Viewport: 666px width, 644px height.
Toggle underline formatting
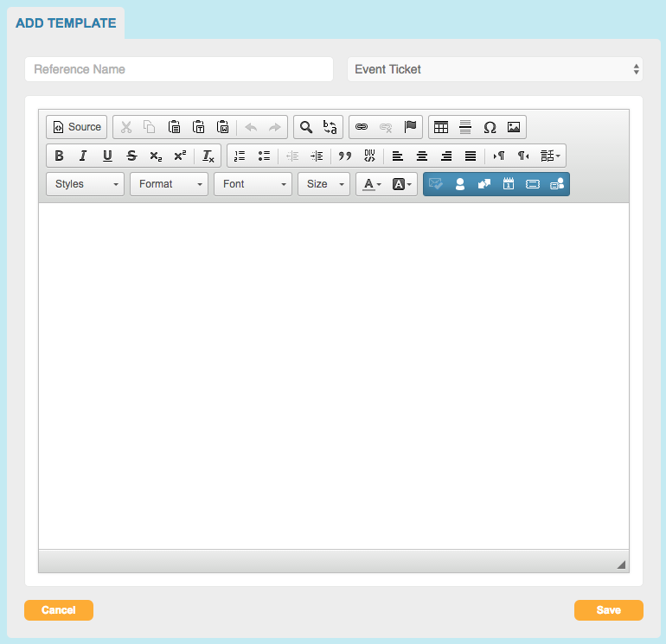(107, 156)
